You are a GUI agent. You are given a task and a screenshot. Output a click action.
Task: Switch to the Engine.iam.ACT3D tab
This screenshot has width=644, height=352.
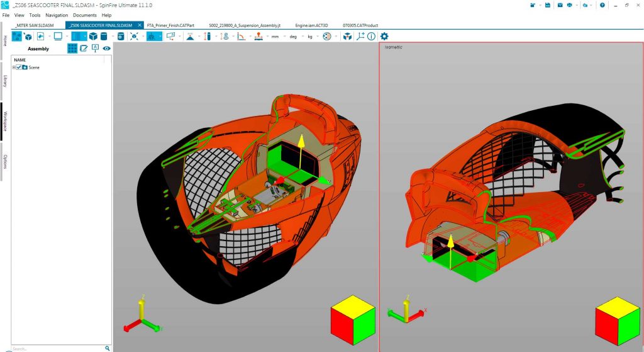tap(311, 25)
